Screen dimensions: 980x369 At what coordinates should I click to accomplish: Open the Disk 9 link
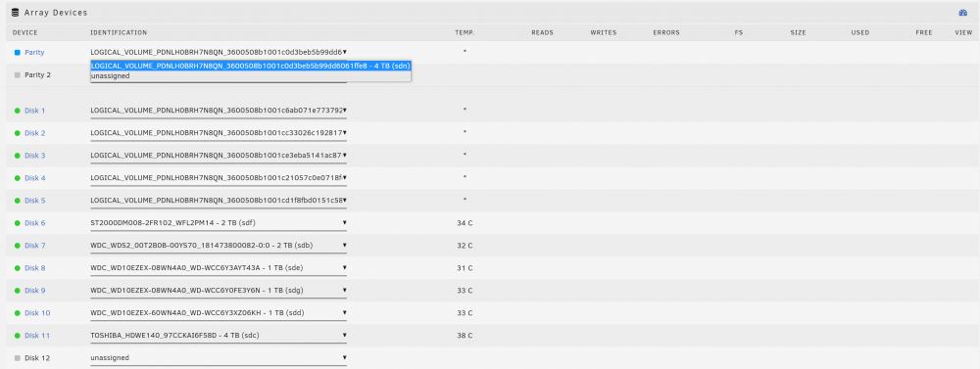pos(35,291)
